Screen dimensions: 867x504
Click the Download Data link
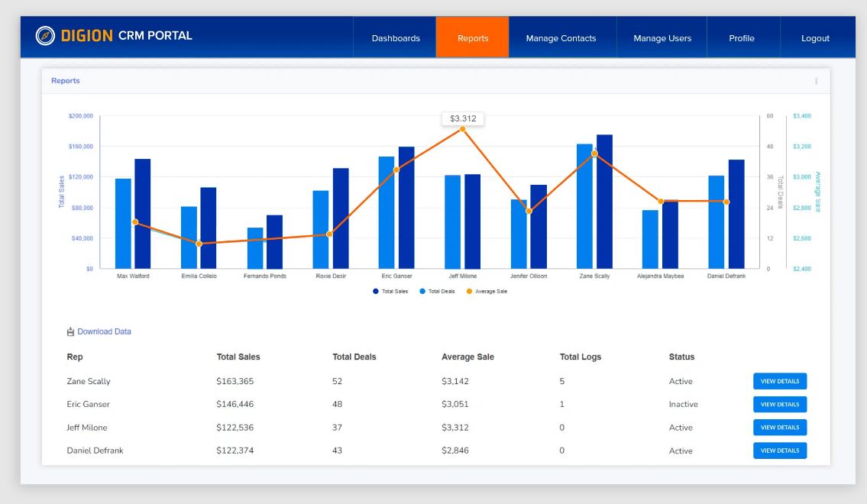click(x=104, y=331)
